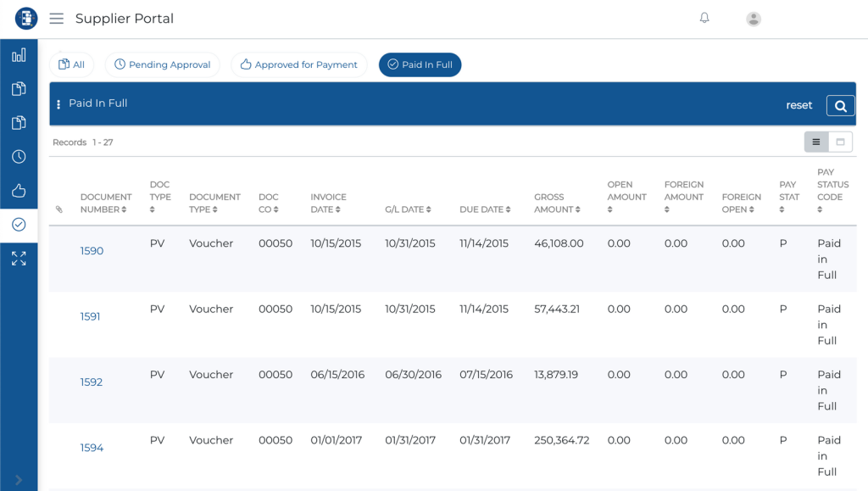Sort by Due Date column
Image resolution: width=868 pixels, height=491 pixels.
point(485,209)
